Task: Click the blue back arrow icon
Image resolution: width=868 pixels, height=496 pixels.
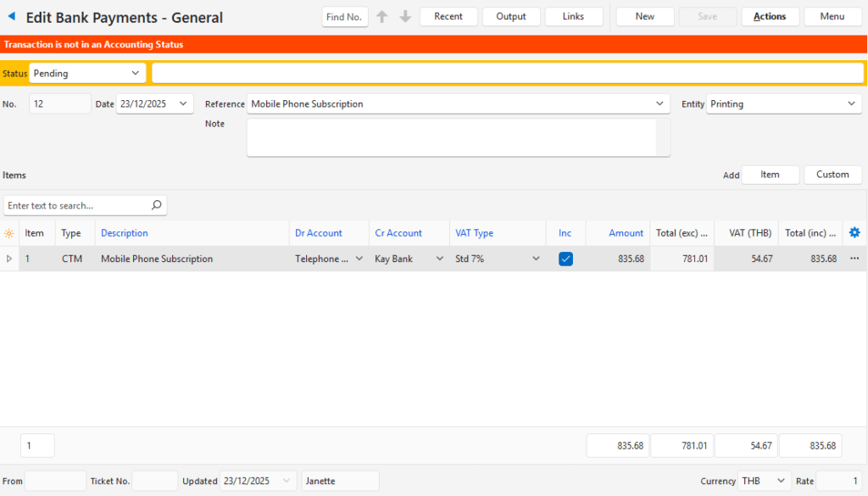Action: click(x=11, y=17)
